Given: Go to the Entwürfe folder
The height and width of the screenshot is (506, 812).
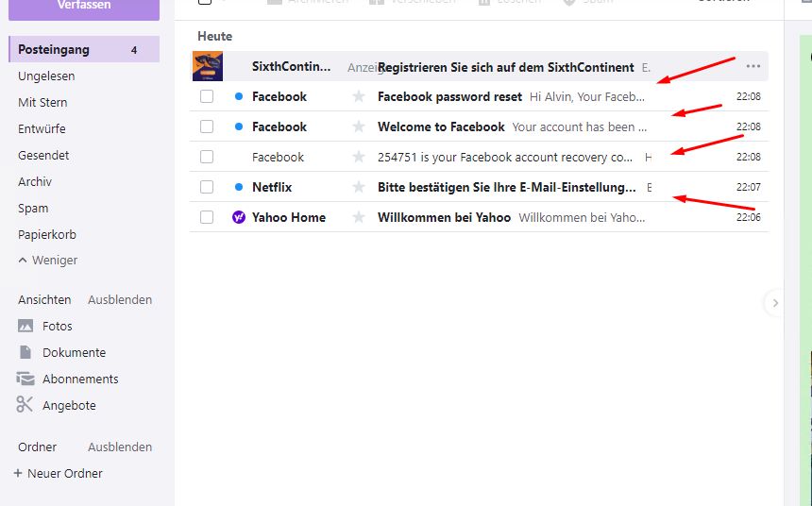Looking at the screenshot, I should tap(42, 129).
